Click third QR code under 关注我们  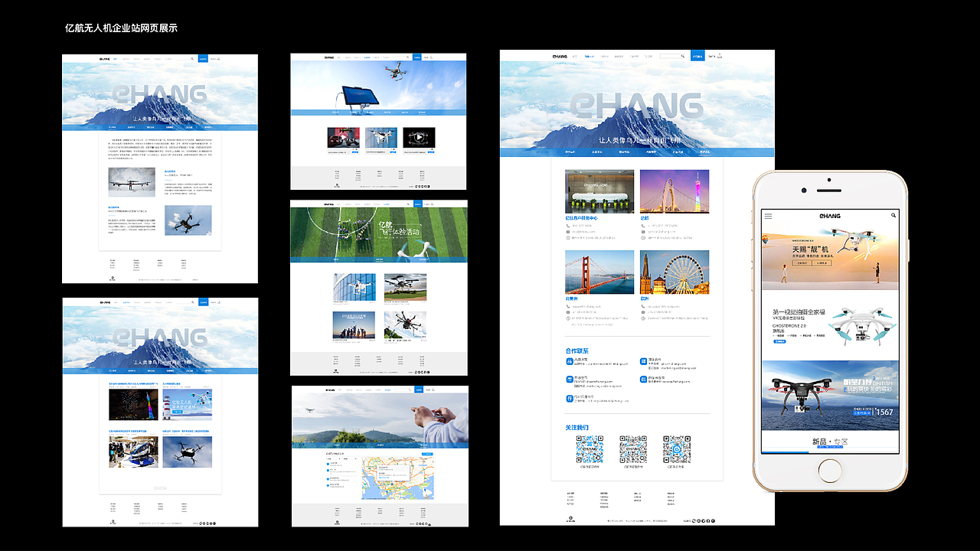tap(677, 449)
